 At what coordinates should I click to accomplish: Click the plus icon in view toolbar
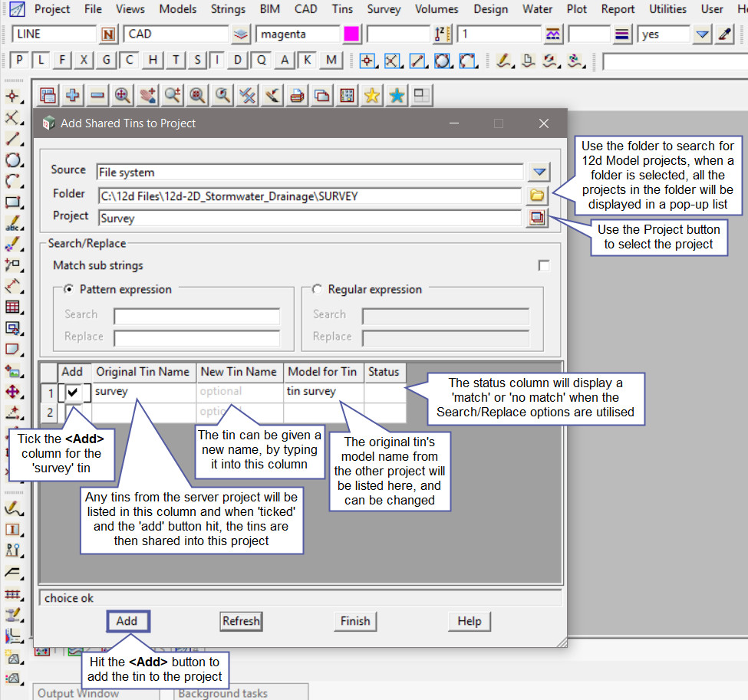click(x=73, y=95)
